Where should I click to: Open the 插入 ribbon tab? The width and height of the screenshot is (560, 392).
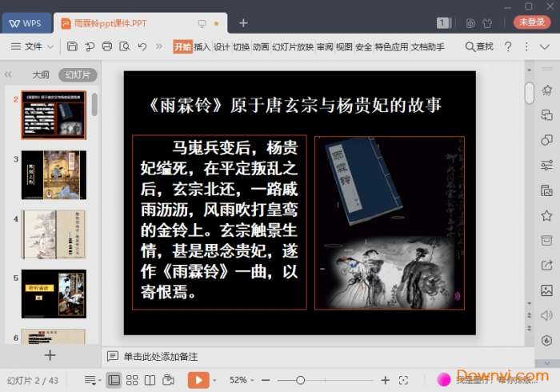[x=202, y=47]
